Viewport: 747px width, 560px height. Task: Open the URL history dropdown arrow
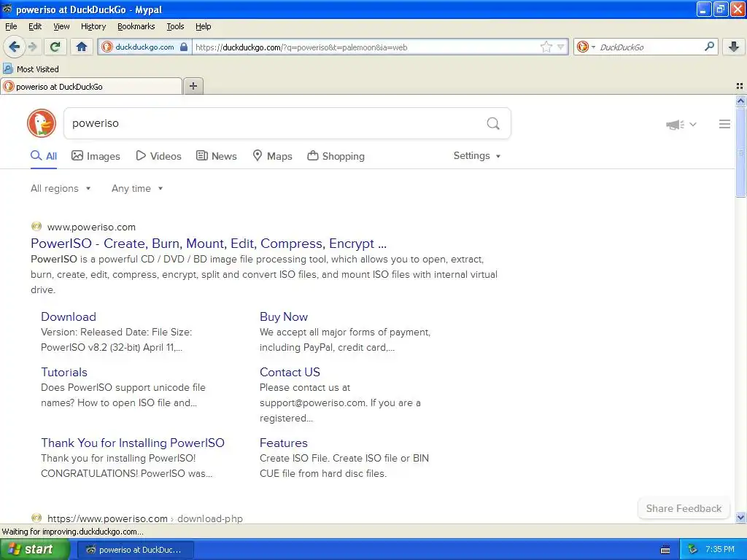click(561, 47)
